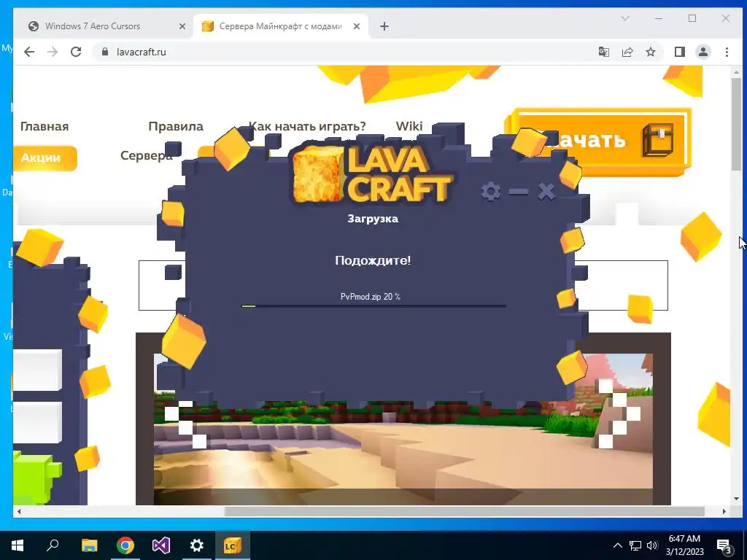
Task: Toggle Chrome side panel icon
Action: [x=680, y=52]
